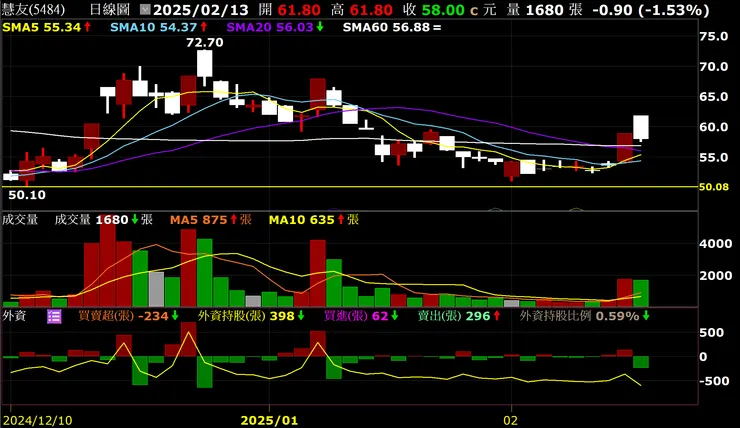This screenshot has width=740, height=428.
Task: Click the change value -0.90 (-1.53%)
Action: coord(650,10)
